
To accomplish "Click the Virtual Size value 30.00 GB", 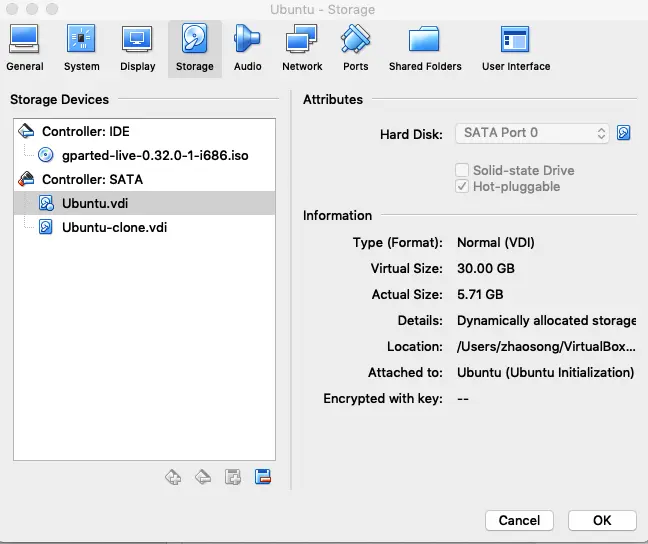I will tap(486, 268).
